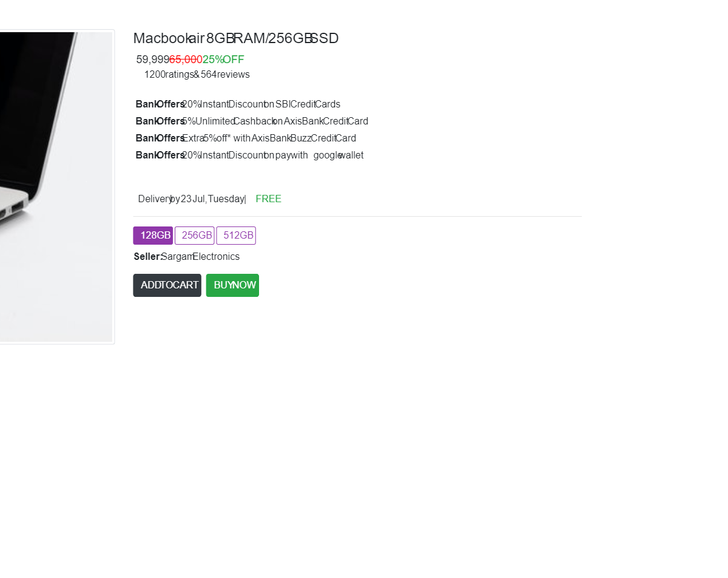Click the 59,999 current price
This screenshot has height=578, width=728.
click(x=152, y=59)
